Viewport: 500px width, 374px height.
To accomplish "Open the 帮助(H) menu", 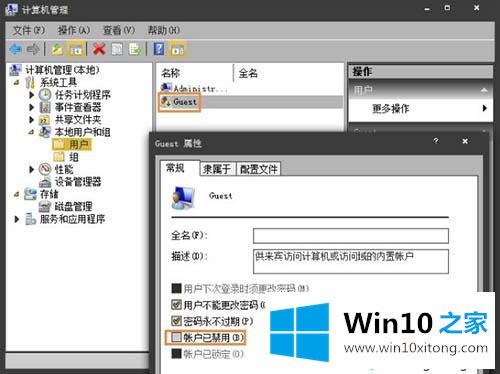I will coord(164,30).
